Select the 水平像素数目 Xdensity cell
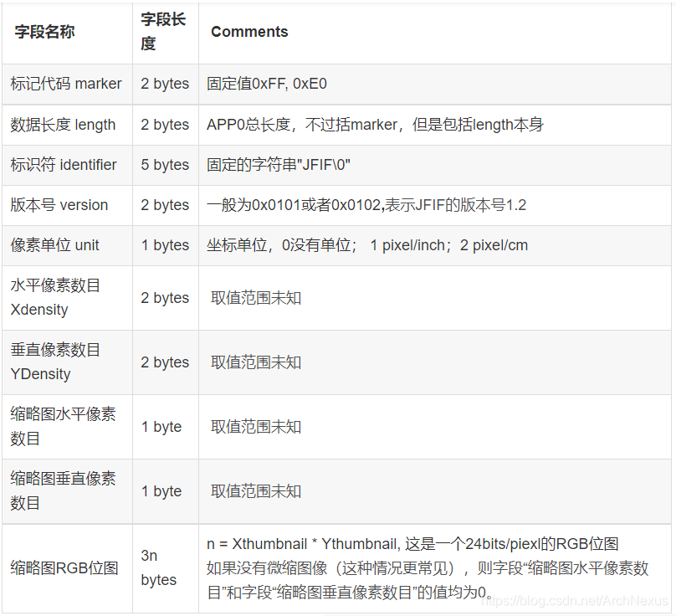 point(67,298)
